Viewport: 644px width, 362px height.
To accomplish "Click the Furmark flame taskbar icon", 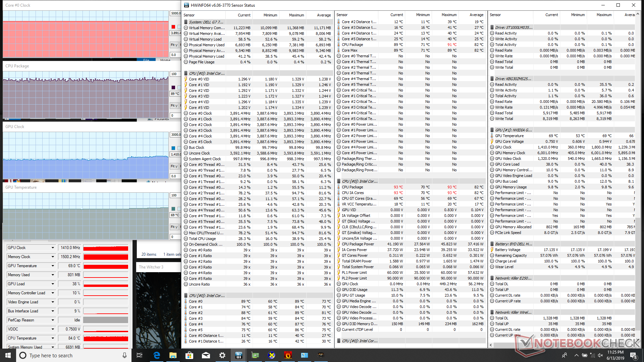I will click(x=288, y=355).
